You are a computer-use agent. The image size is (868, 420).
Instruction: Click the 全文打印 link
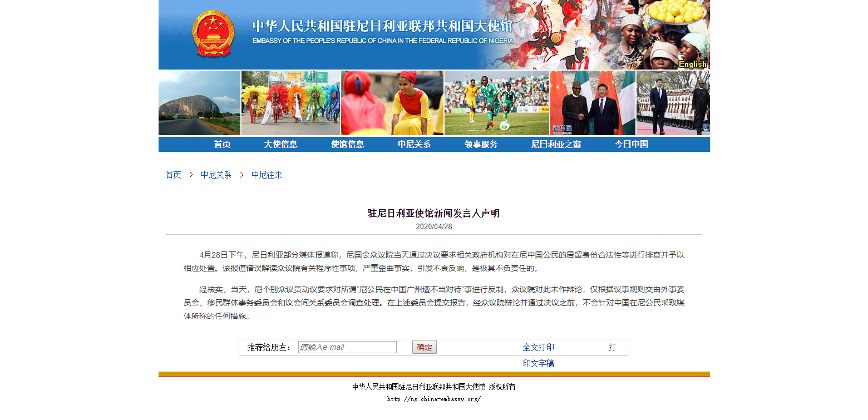[x=538, y=347]
